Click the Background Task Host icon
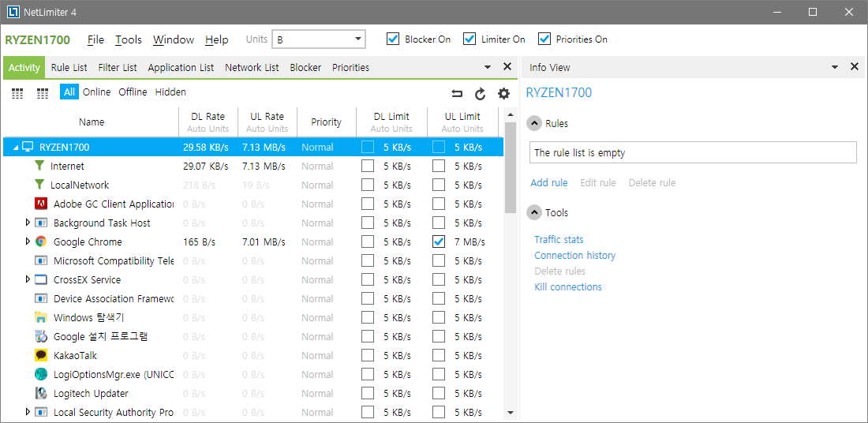The width and height of the screenshot is (868, 423). [x=40, y=223]
